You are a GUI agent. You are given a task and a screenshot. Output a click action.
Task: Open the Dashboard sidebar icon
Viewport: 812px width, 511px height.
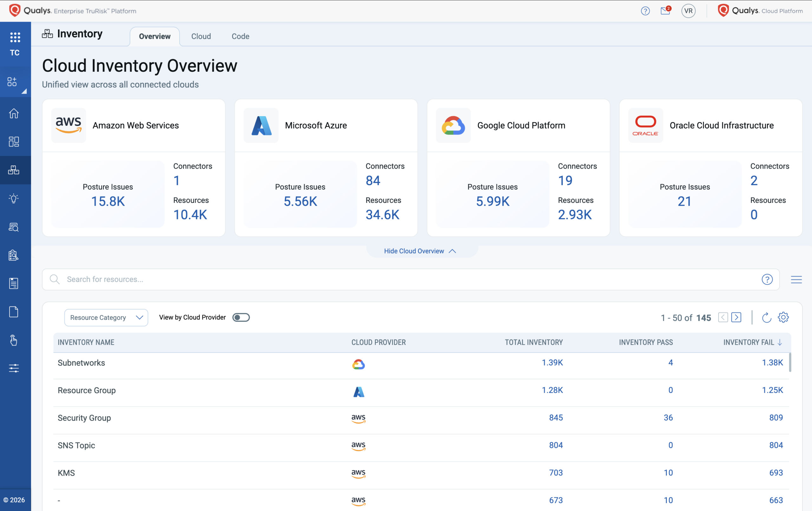(14, 142)
